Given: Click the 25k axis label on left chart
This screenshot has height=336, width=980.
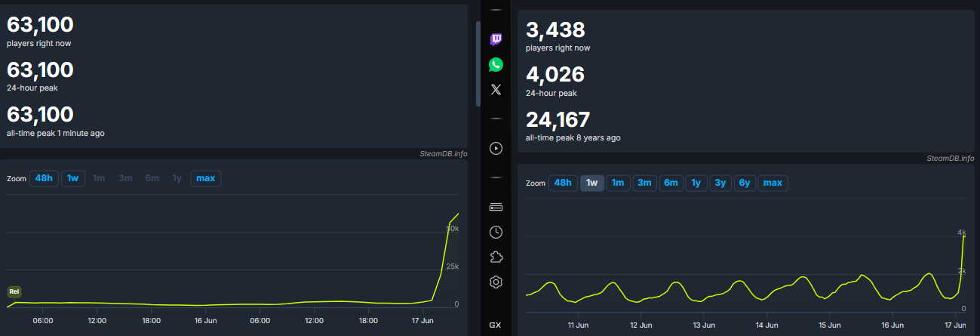Looking at the screenshot, I should click(x=453, y=267).
